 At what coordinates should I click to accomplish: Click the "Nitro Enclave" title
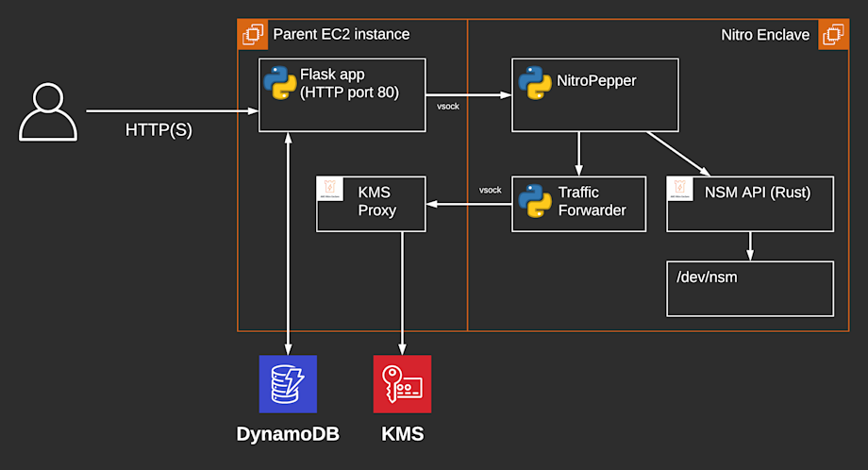point(765,35)
